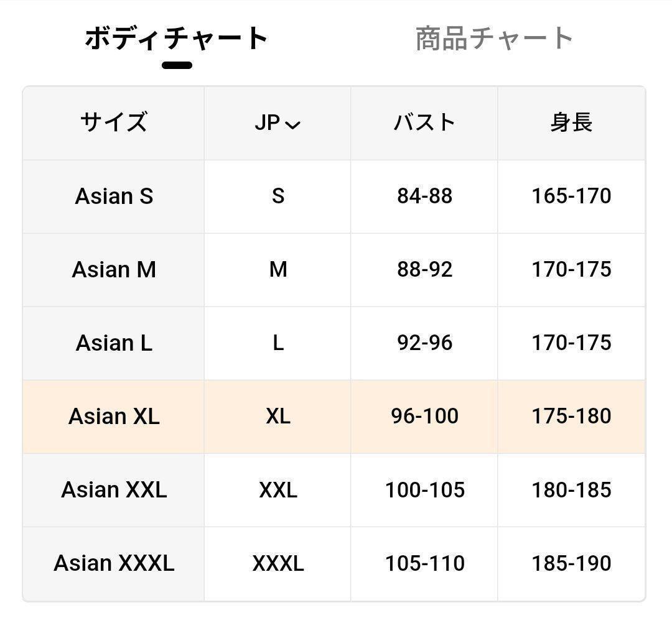Screen dimensions: 672x628
Task: Click the Asian S row label
Action: pos(114,196)
